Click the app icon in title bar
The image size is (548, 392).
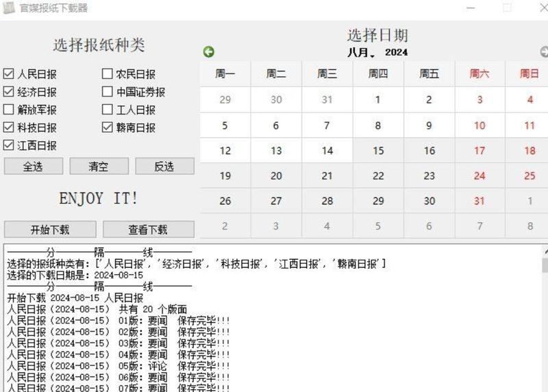9,8
